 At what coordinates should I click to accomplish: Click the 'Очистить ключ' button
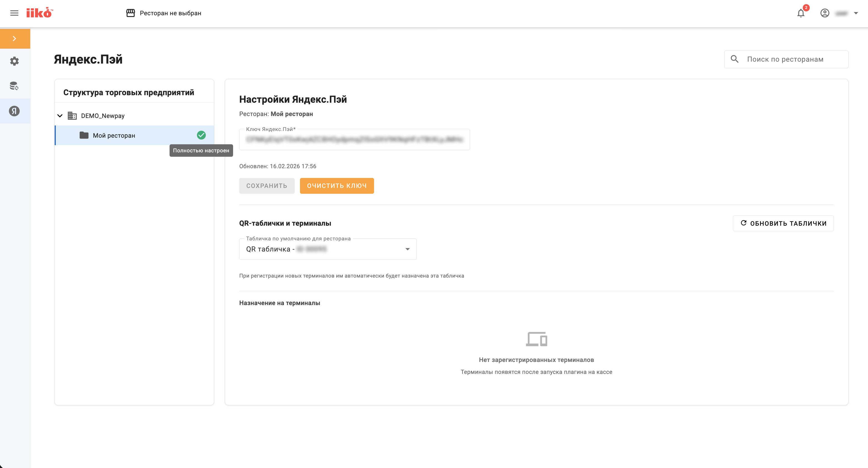click(337, 186)
